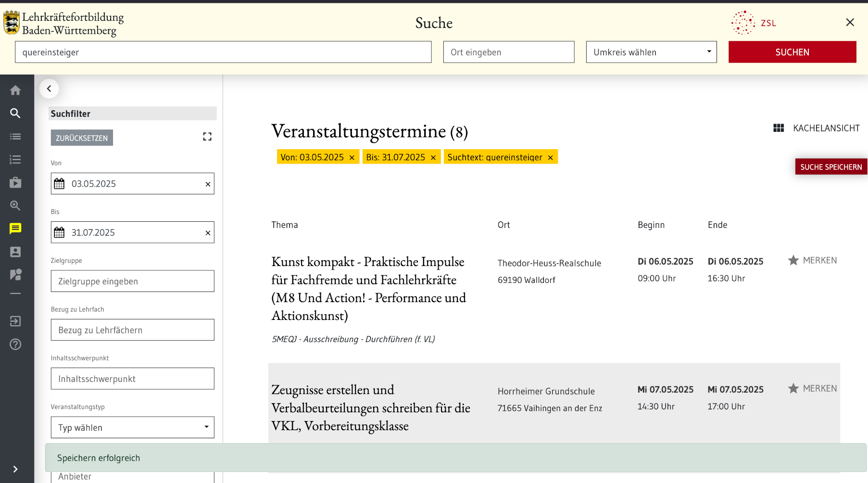Screen dimensions: 868x483
Task: Collapse the search filter panel with back arrow
Action: 49,89
